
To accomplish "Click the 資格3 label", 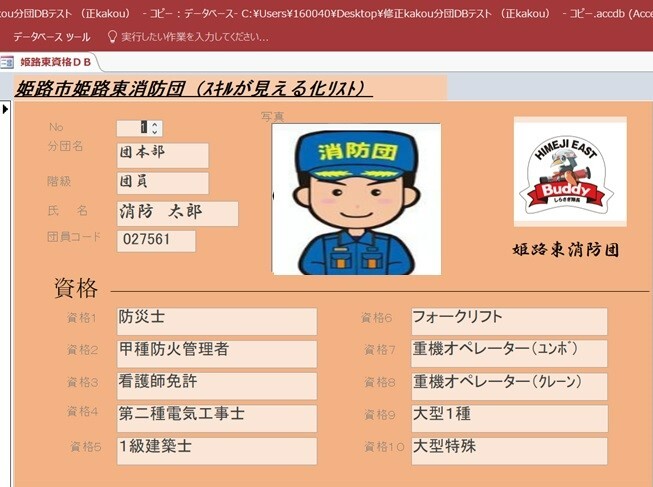I will pyautogui.click(x=83, y=382).
